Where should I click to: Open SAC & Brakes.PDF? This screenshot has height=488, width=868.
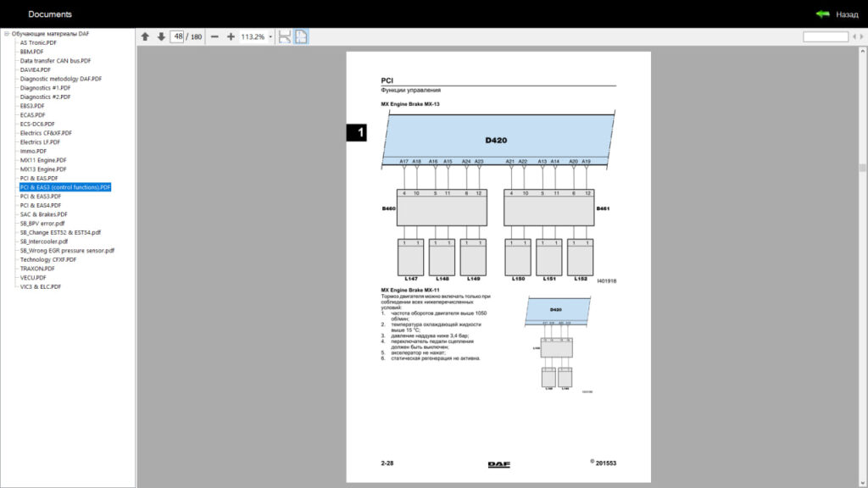click(x=44, y=214)
